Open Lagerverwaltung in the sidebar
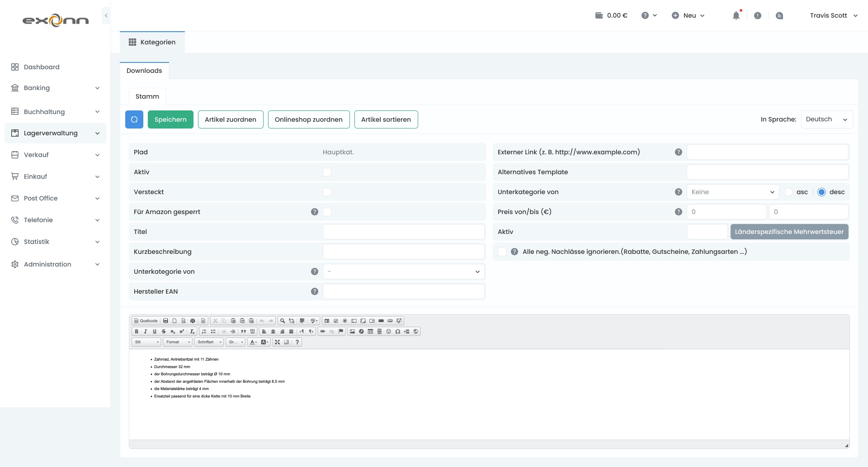The width and height of the screenshot is (868, 467). pos(55,133)
